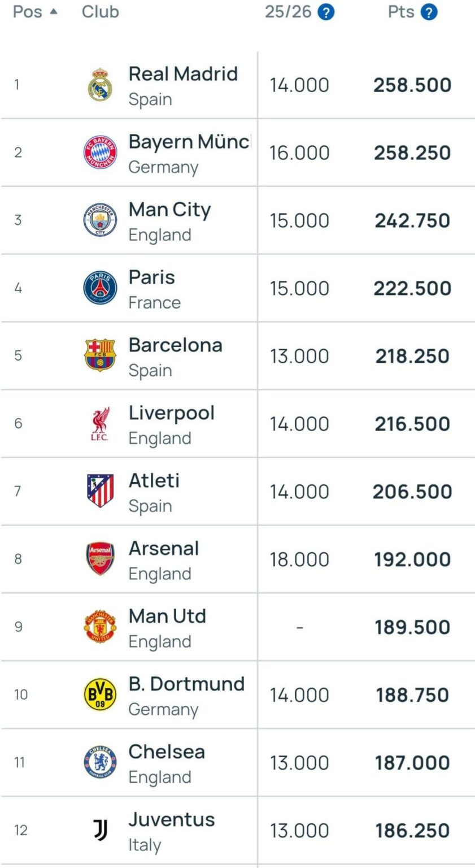Viewport: 475px width, 868px height.
Task: Open the Liverpool club name link
Action: click(171, 413)
